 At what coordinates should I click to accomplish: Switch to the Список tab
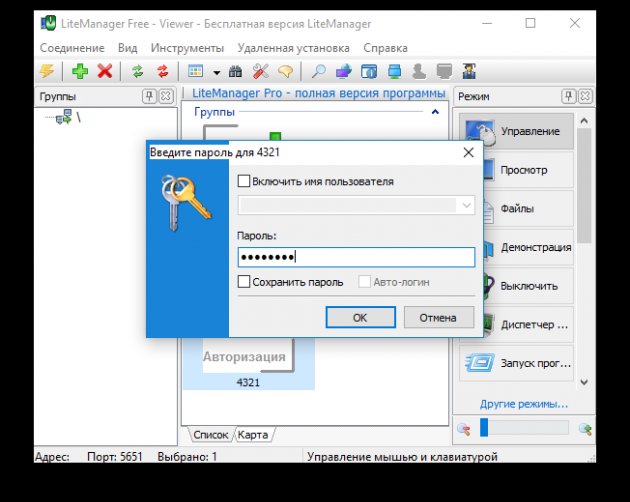coord(211,435)
